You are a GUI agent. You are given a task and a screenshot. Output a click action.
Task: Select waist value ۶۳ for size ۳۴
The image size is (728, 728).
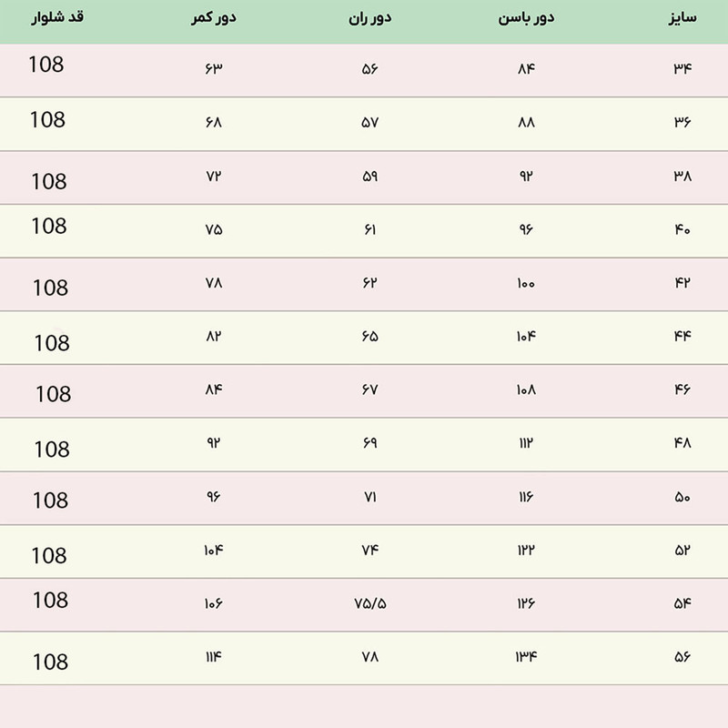click(215, 68)
